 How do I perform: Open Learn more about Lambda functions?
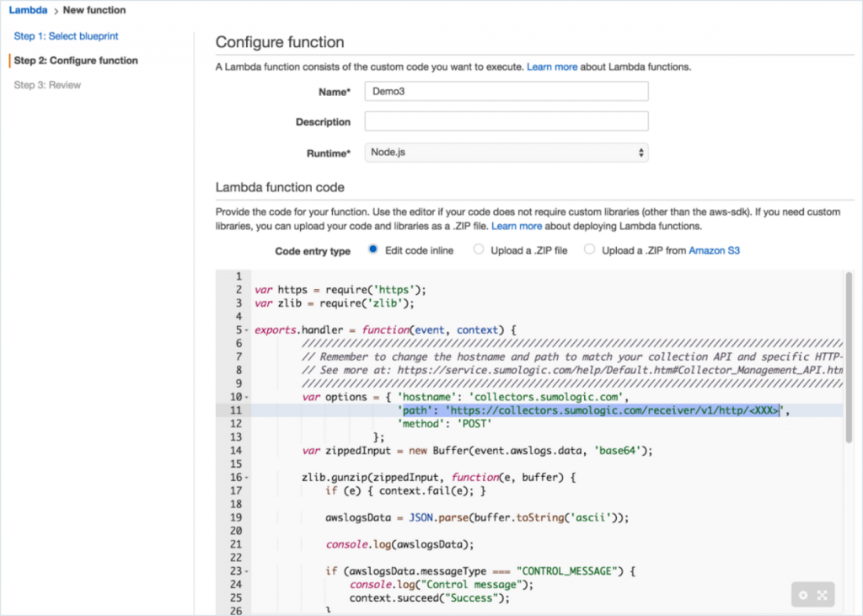point(552,67)
